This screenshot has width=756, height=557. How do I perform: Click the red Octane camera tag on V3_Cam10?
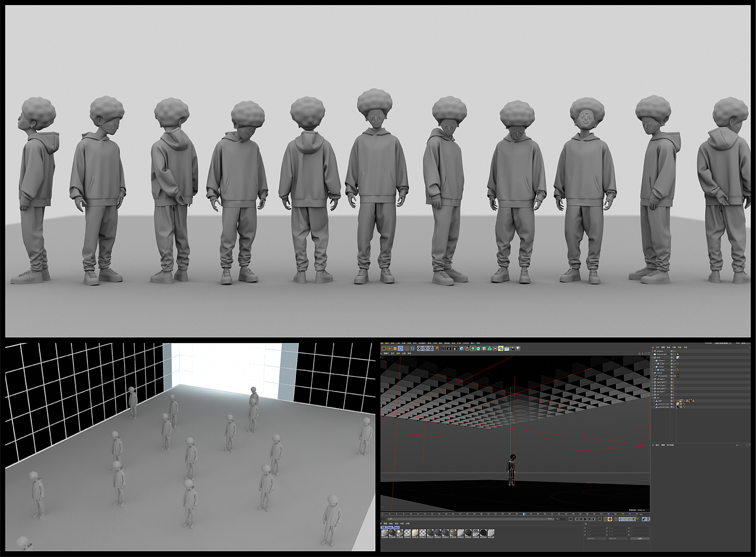click(x=678, y=376)
